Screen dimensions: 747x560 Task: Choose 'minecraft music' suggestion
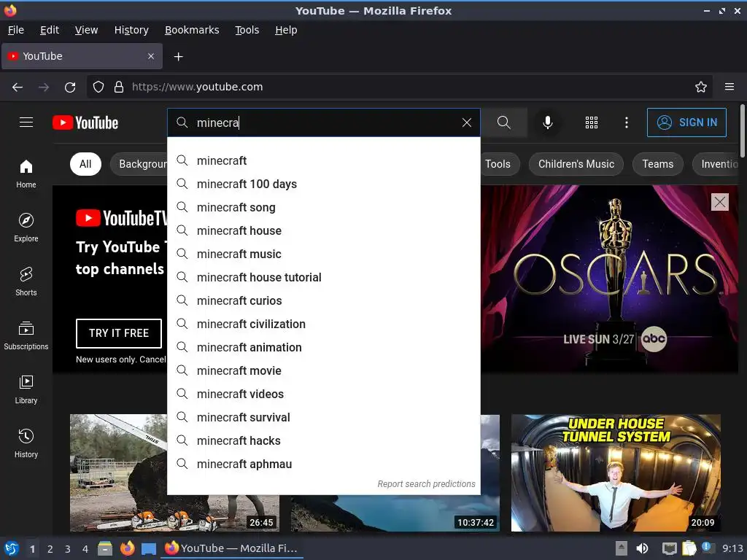point(324,254)
